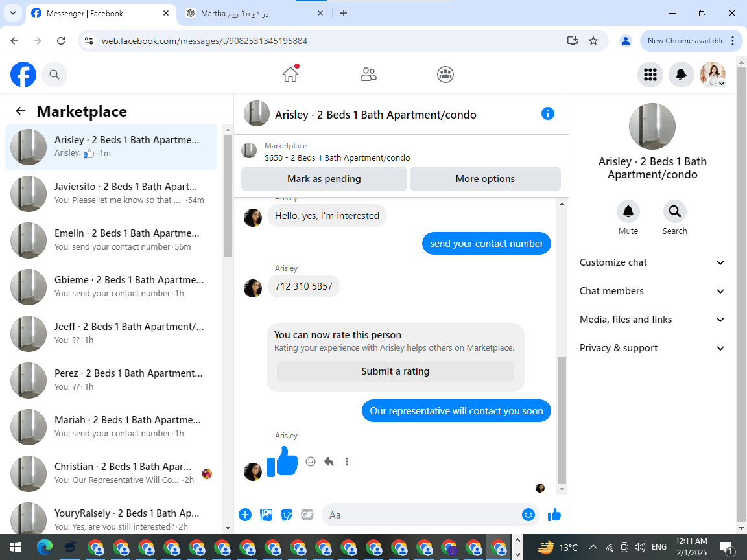This screenshot has height=560, width=747.
Task: Click the conversation list scrollbar
Action: point(227,196)
